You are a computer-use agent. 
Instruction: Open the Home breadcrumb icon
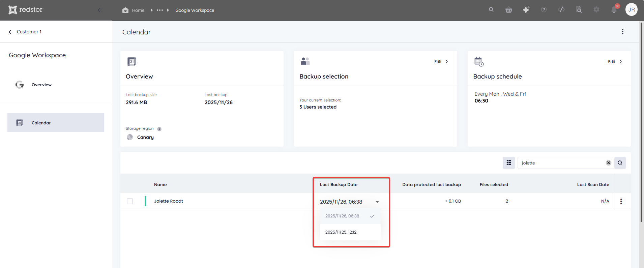point(125,10)
